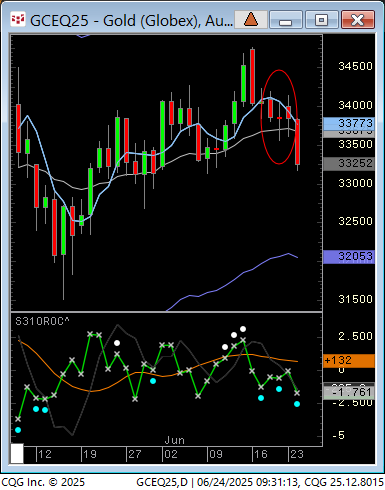Click the 02 date marker on time axis
The width and height of the screenshot is (385, 490).
(x=171, y=454)
